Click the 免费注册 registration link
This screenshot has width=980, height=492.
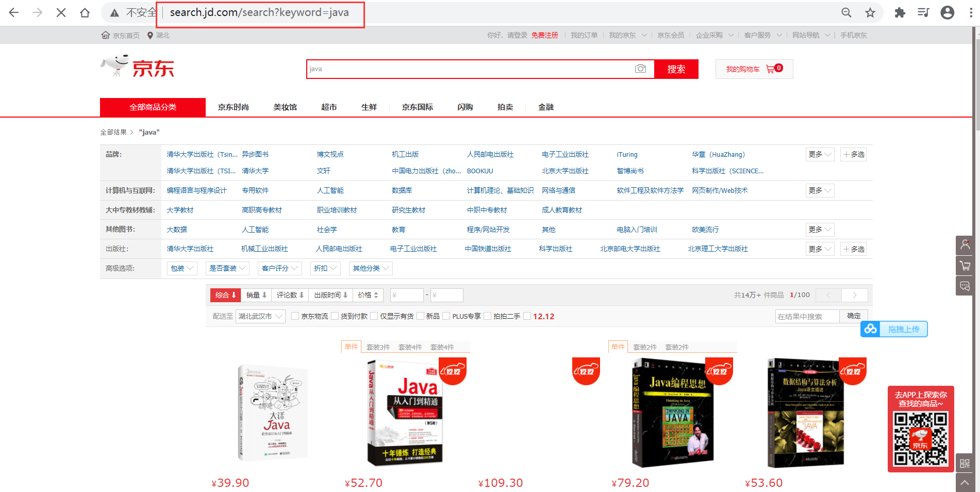pyautogui.click(x=545, y=35)
